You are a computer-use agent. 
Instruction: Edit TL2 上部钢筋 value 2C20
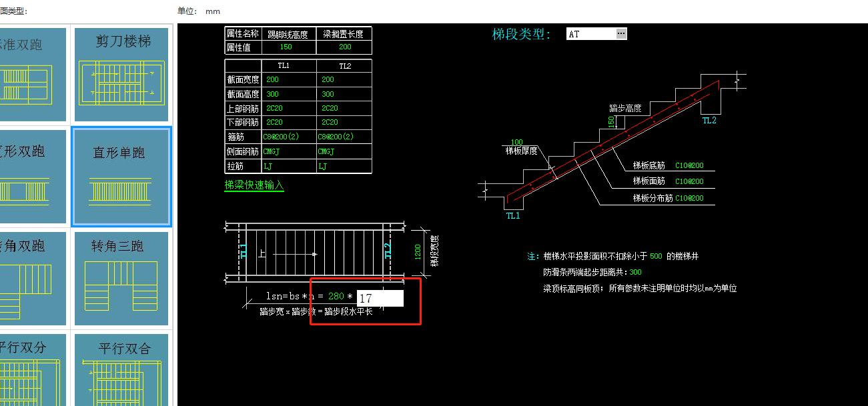click(330, 108)
